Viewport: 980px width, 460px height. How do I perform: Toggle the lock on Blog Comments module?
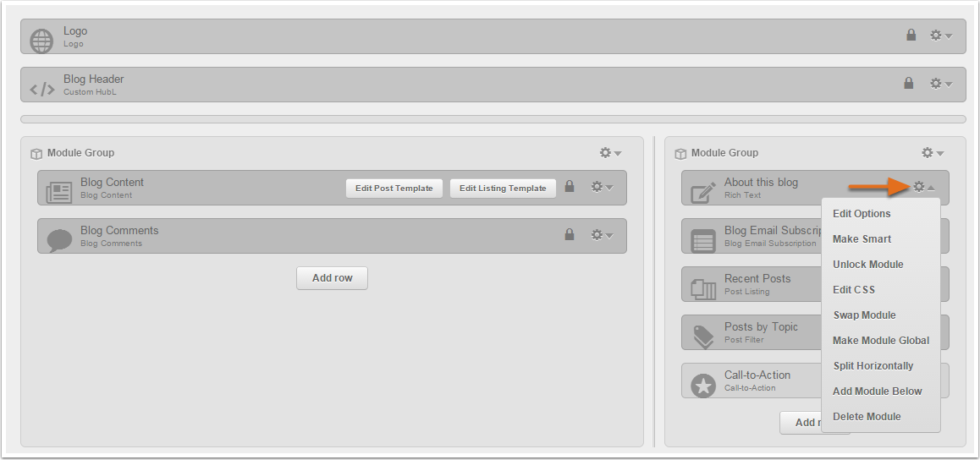(570, 235)
